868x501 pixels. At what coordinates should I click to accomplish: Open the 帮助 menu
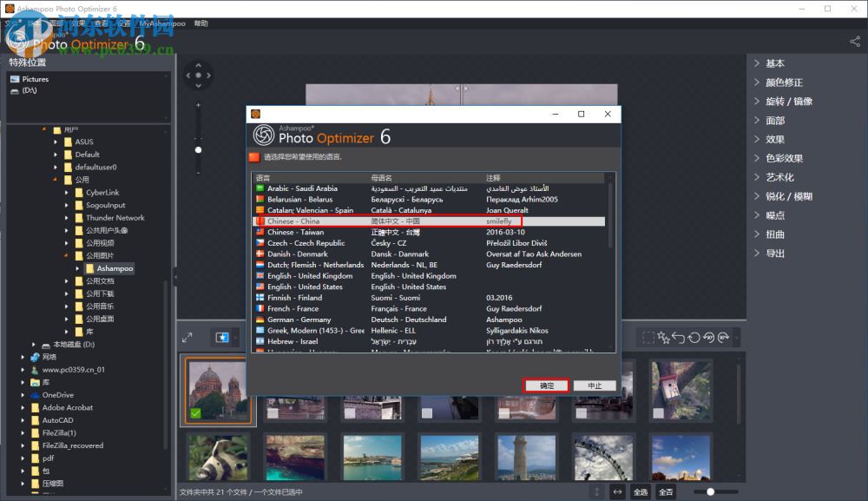pyautogui.click(x=201, y=24)
